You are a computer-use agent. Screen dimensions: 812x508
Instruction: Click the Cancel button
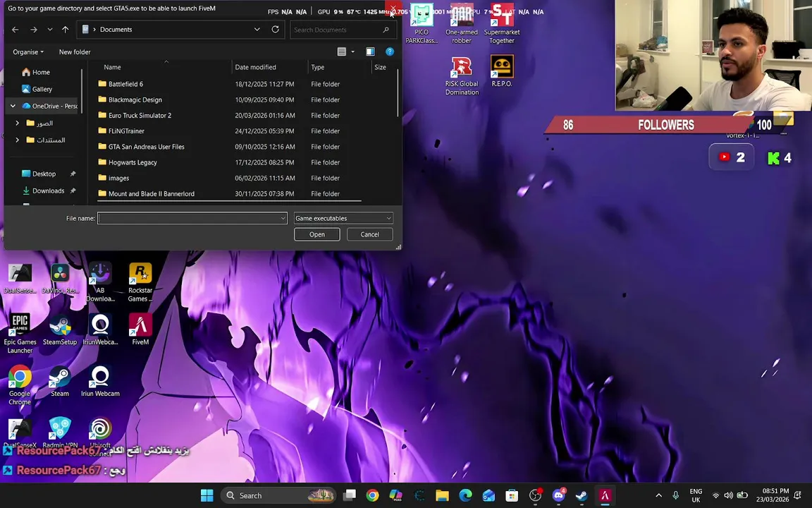(370, 234)
